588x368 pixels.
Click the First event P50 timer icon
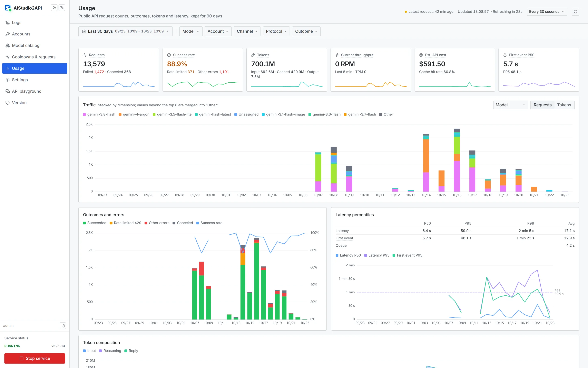505,55
